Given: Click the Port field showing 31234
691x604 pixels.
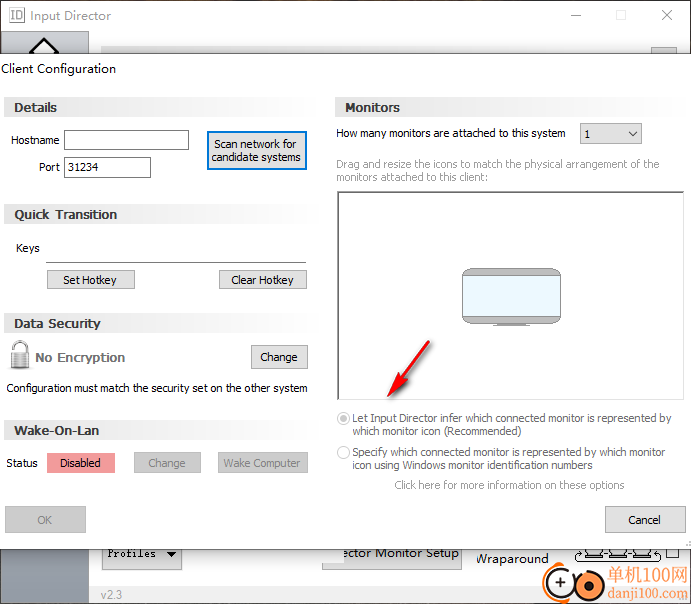Looking at the screenshot, I should [107, 167].
